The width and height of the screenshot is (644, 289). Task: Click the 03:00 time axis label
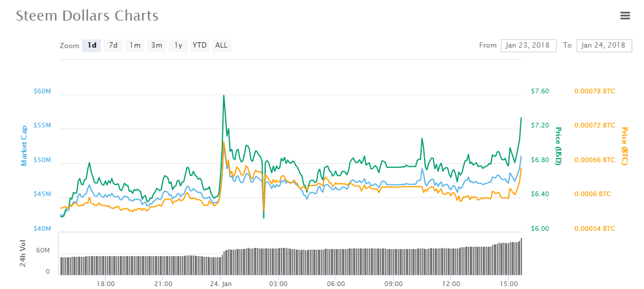[278, 284]
